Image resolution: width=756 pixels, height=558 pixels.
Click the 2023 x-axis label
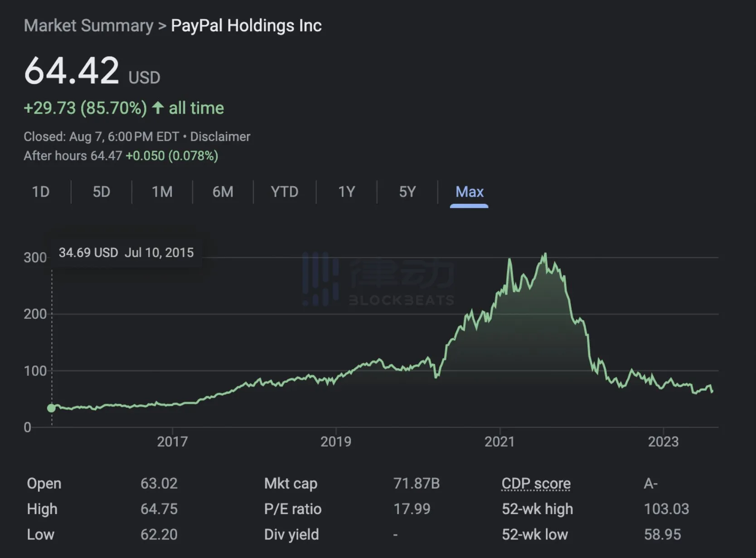[x=663, y=442]
